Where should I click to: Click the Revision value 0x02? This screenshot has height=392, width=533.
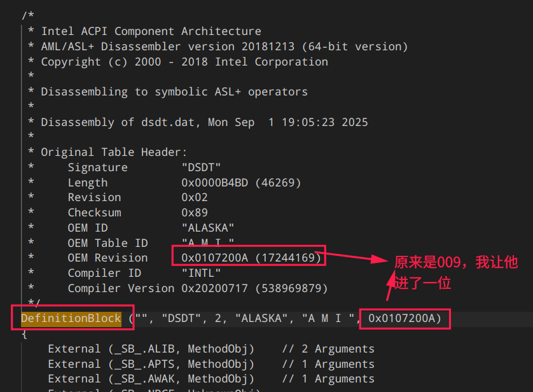click(195, 197)
